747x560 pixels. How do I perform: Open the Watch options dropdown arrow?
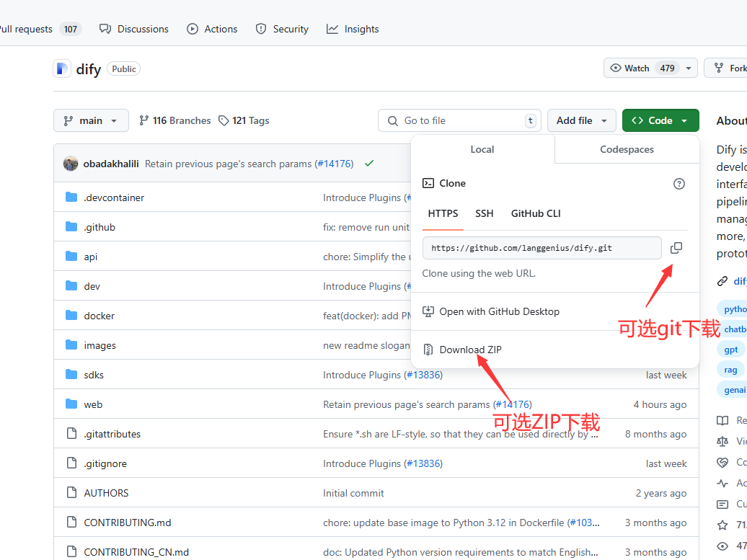[689, 68]
